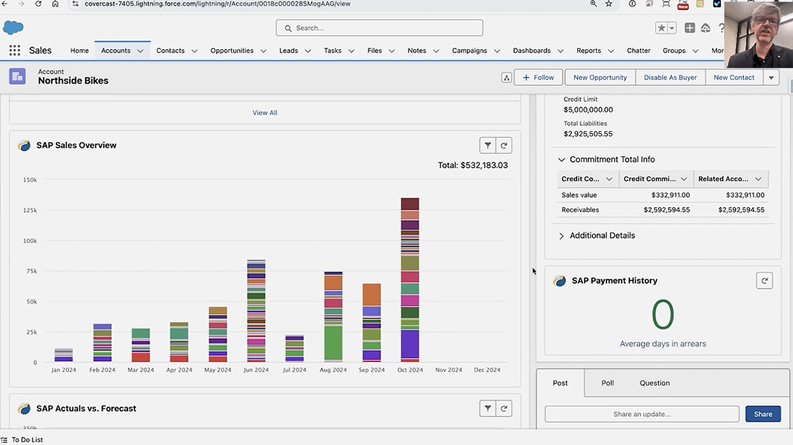
Task: Click the Jun 2024 stacked bar
Action: coord(256,311)
